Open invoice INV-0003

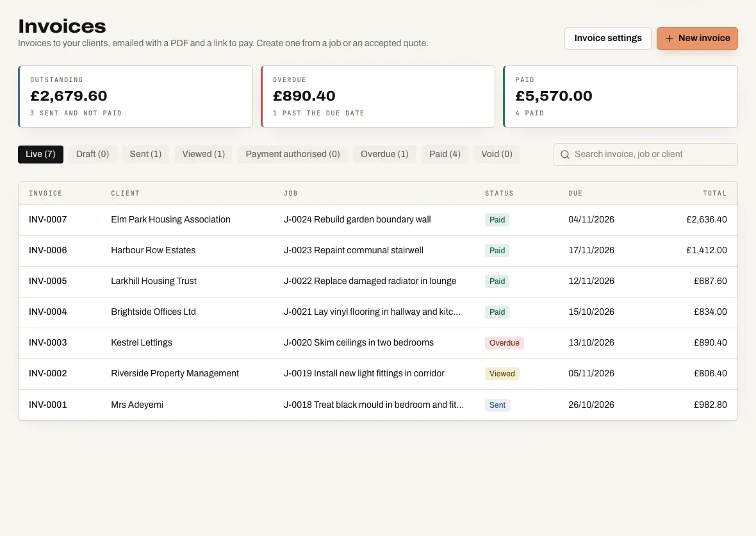pos(48,343)
